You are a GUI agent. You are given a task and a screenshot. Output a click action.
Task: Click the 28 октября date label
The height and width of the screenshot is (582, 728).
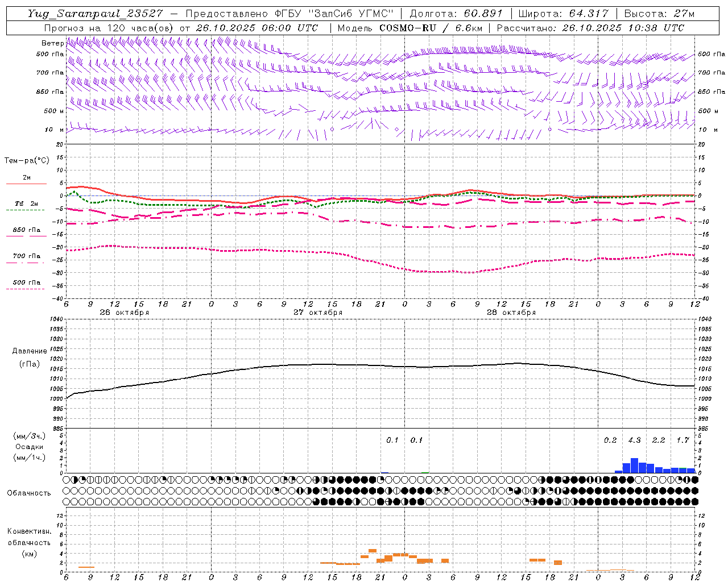point(511,313)
